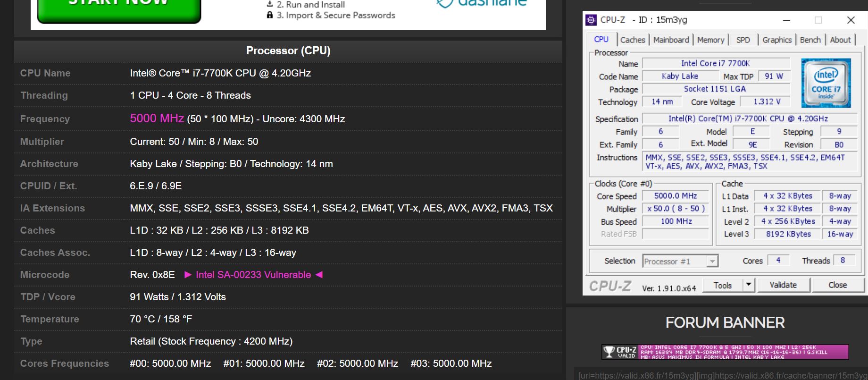Click the 5000 MHz frequency value

pyautogui.click(x=157, y=118)
